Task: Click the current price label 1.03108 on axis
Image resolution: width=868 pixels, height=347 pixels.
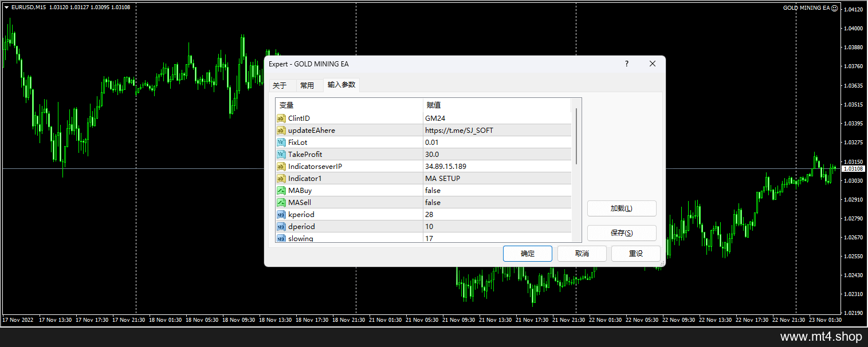Action: tap(854, 168)
